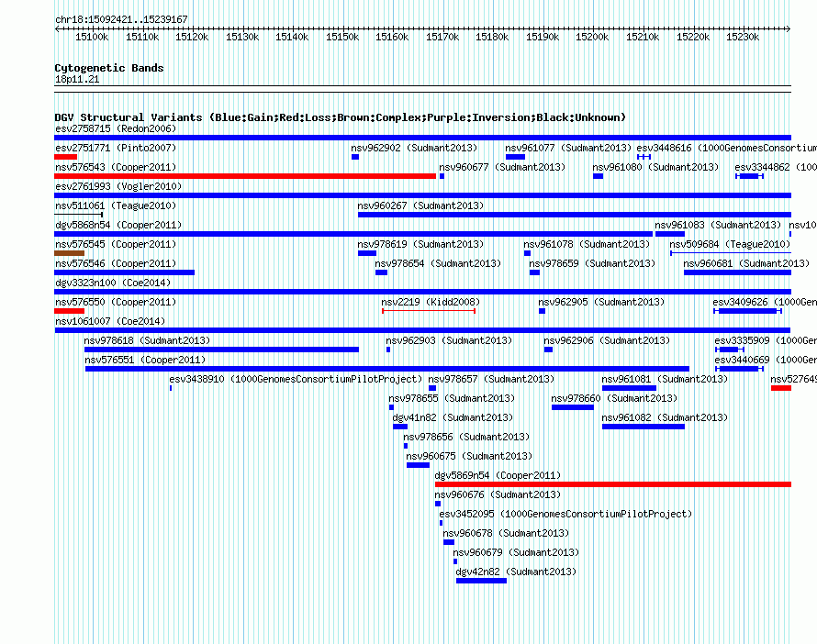Click the blue gain bar of nsv978660
This screenshot has height=644, width=817.
click(573, 407)
